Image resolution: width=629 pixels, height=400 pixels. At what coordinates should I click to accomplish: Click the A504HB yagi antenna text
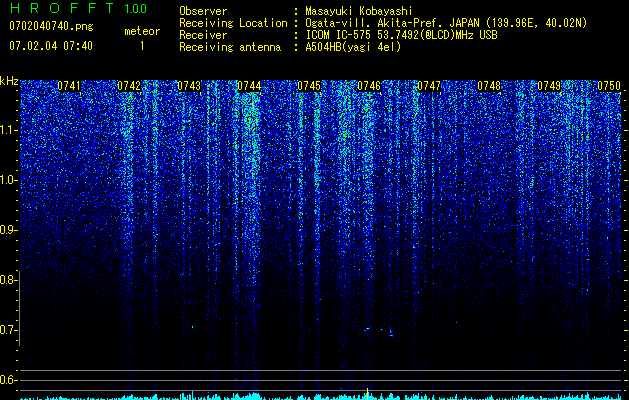tap(353, 47)
